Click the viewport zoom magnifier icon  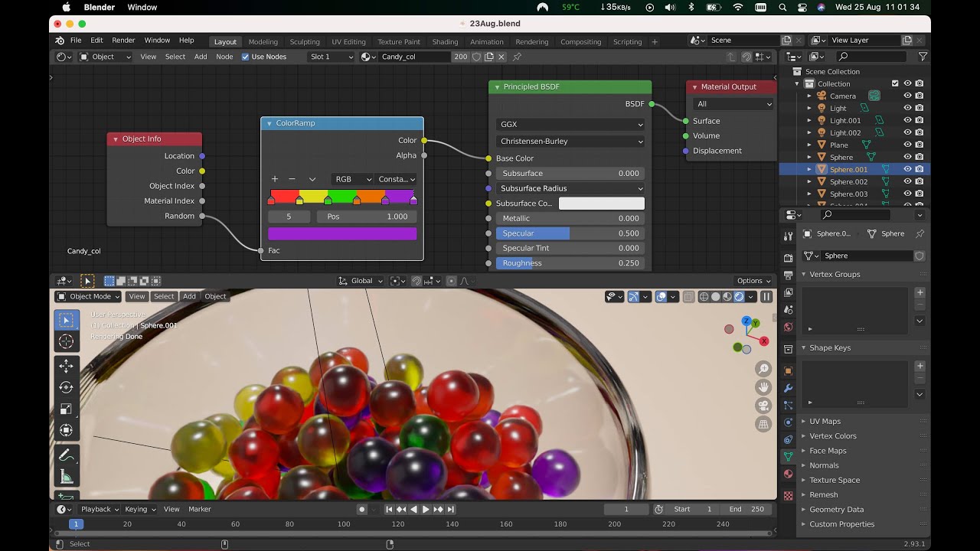coord(763,369)
